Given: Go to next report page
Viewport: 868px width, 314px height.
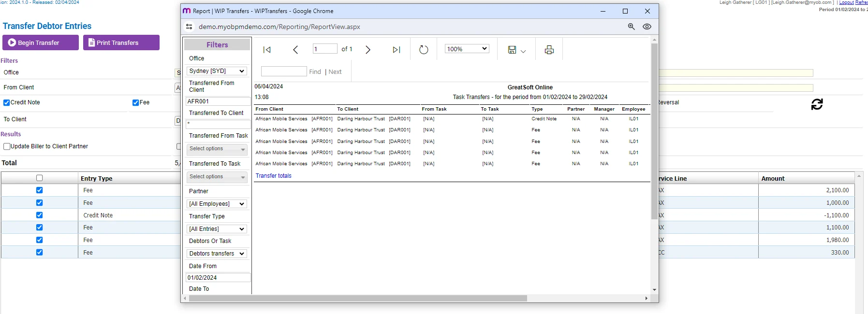Looking at the screenshot, I should [x=368, y=50].
